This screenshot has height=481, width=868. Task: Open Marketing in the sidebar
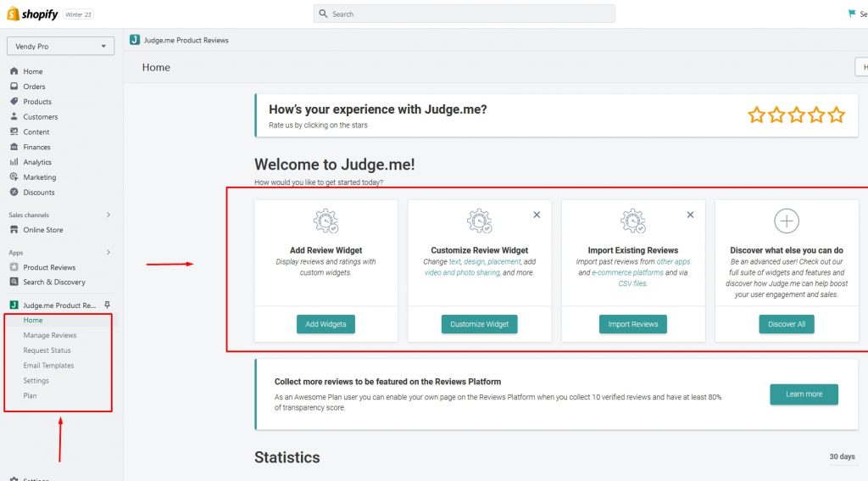[x=39, y=177]
